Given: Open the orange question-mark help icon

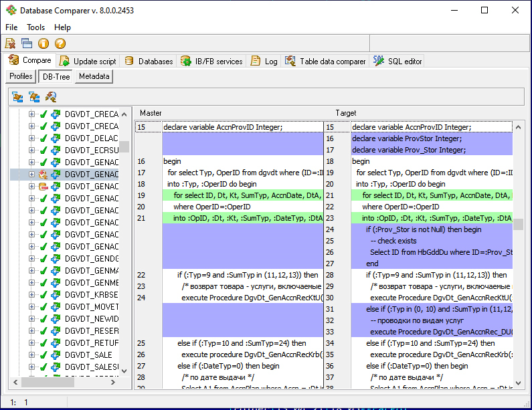Looking at the screenshot, I should (x=60, y=43).
